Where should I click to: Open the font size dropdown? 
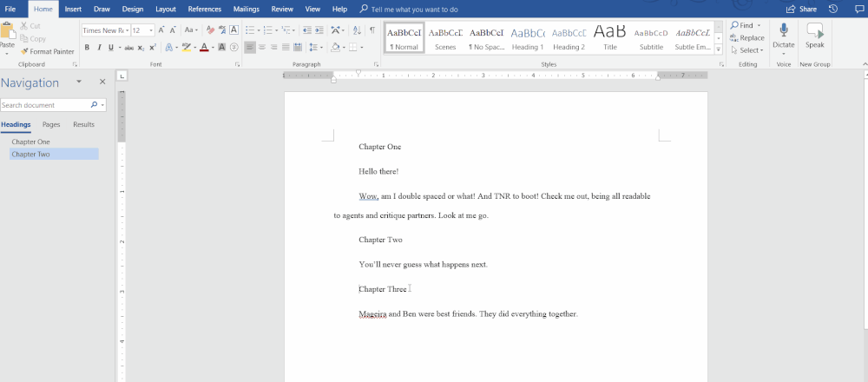tap(151, 31)
